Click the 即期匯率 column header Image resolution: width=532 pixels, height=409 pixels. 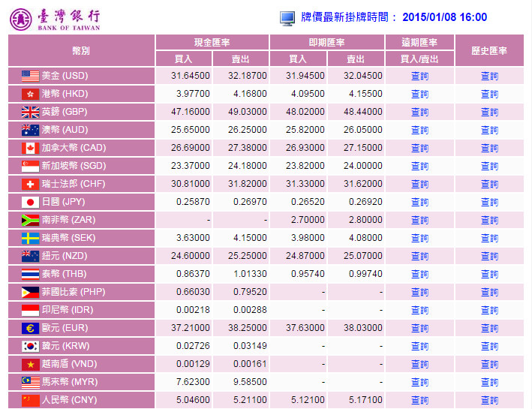click(326, 43)
